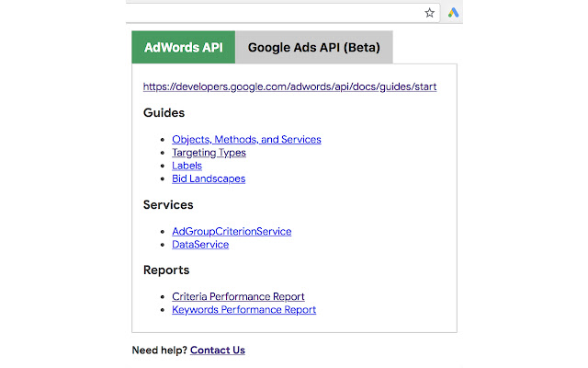
Task: Open Objects, Methods, and Services guide
Action: (246, 140)
